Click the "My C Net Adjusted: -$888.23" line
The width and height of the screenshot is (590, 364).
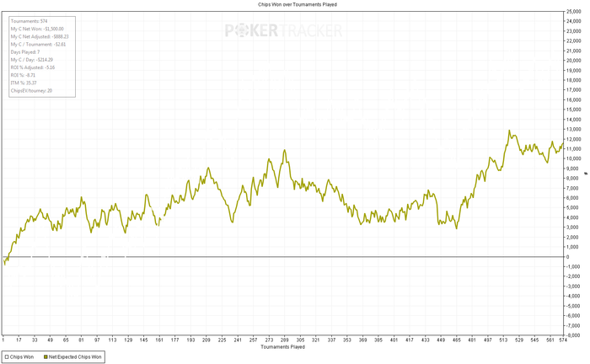pyautogui.click(x=40, y=36)
